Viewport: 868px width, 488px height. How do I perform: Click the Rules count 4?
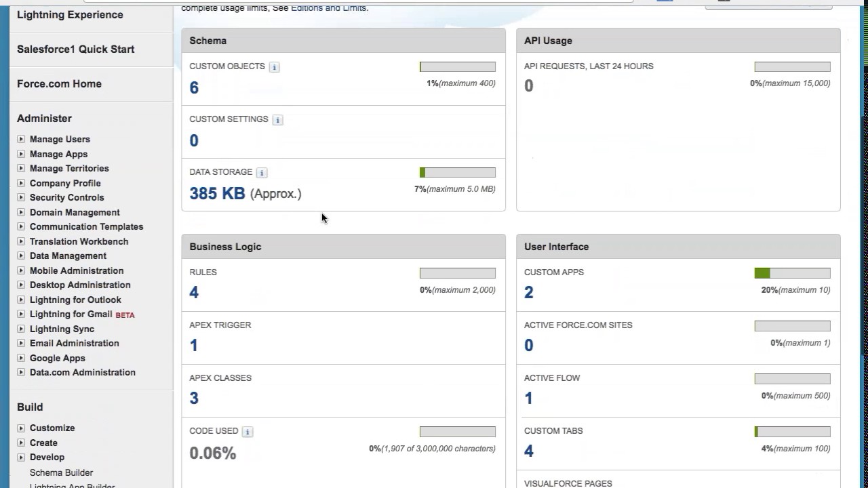click(194, 293)
